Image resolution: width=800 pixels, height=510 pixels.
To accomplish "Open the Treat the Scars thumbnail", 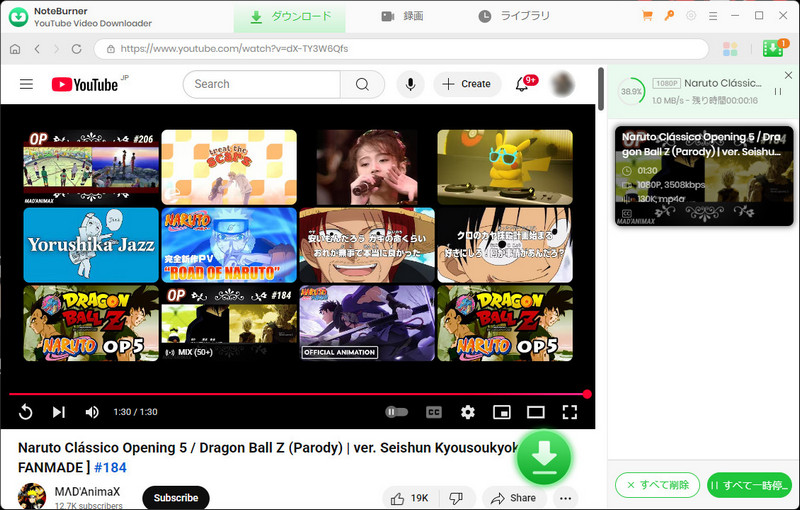I will point(229,167).
